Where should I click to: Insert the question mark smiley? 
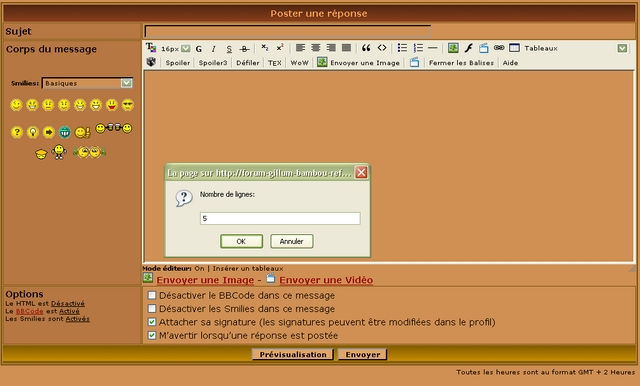pyautogui.click(x=16, y=132)
